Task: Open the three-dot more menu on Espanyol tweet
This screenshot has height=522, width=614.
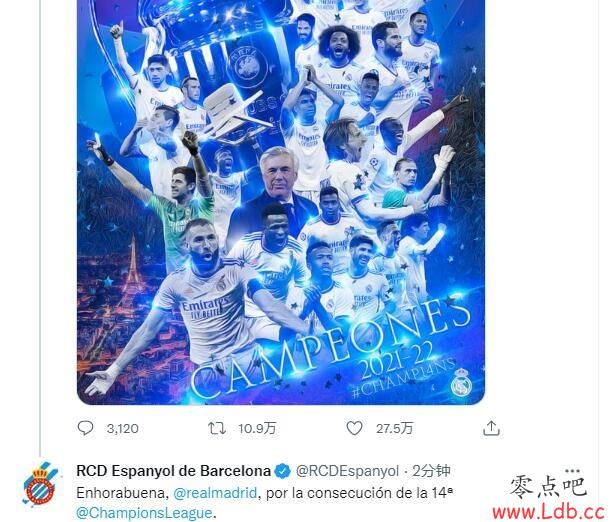Action: pos(572,470)
